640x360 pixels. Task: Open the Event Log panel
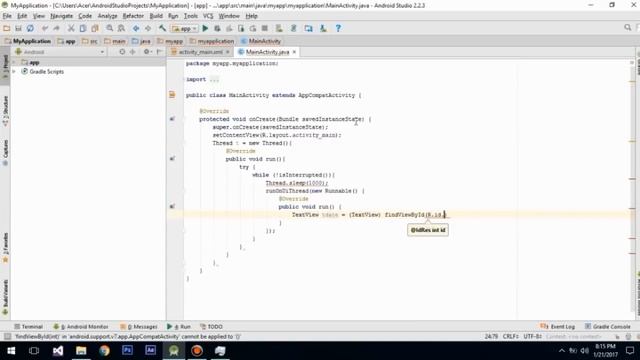pyautogui.click(x=557, y=327)
